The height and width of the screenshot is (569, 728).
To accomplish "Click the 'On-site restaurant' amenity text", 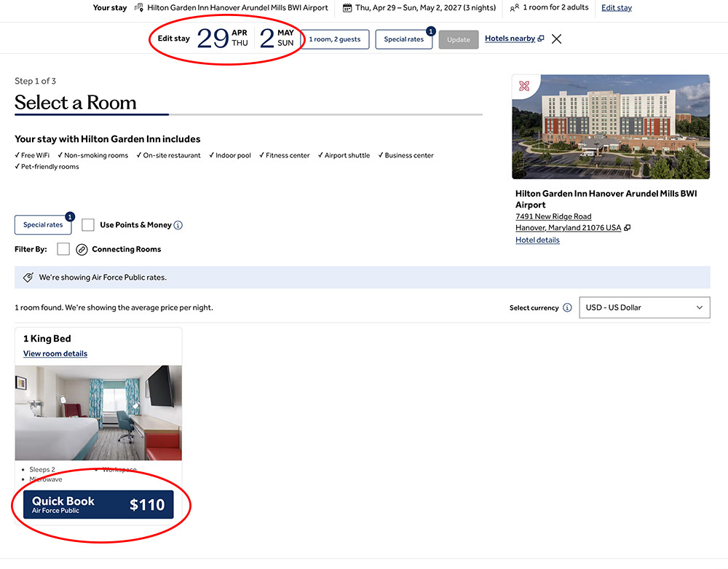I will pyautogui.click(x=172, y=156).
